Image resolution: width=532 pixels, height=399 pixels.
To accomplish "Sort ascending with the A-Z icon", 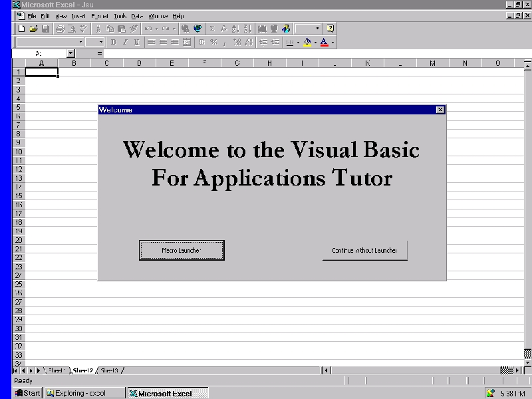I will point(236,29).
